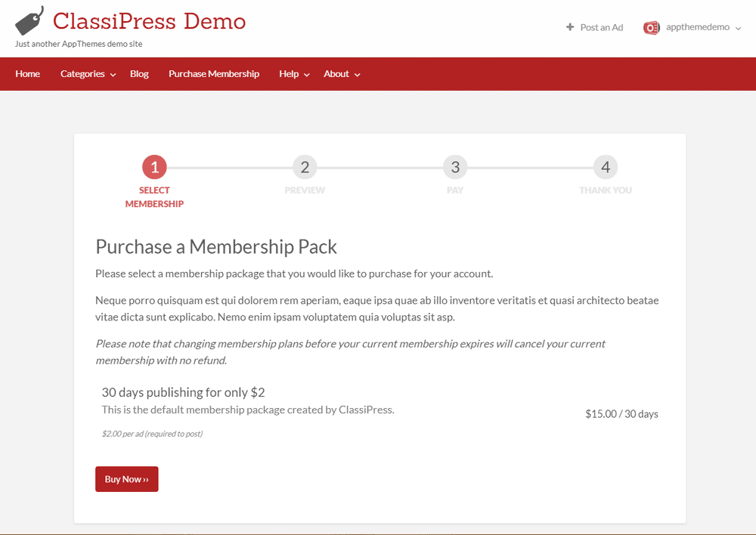Click the ClassiPress price tag logo icon
Screen dimensions: 756x535
click(x=29, y=20)
